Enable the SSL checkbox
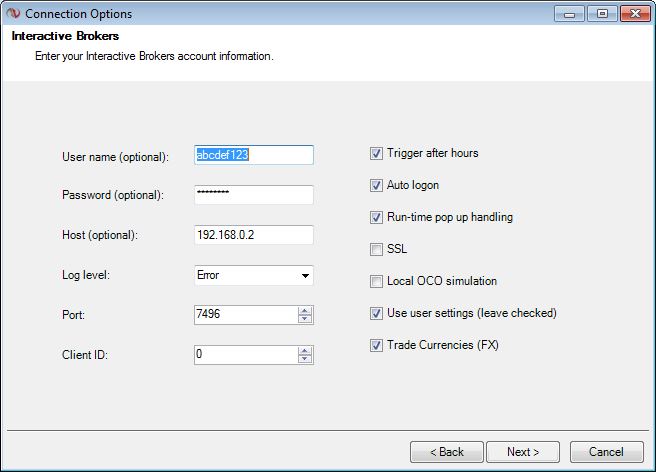The image size is (656, 472). click(x=376, y=249)
